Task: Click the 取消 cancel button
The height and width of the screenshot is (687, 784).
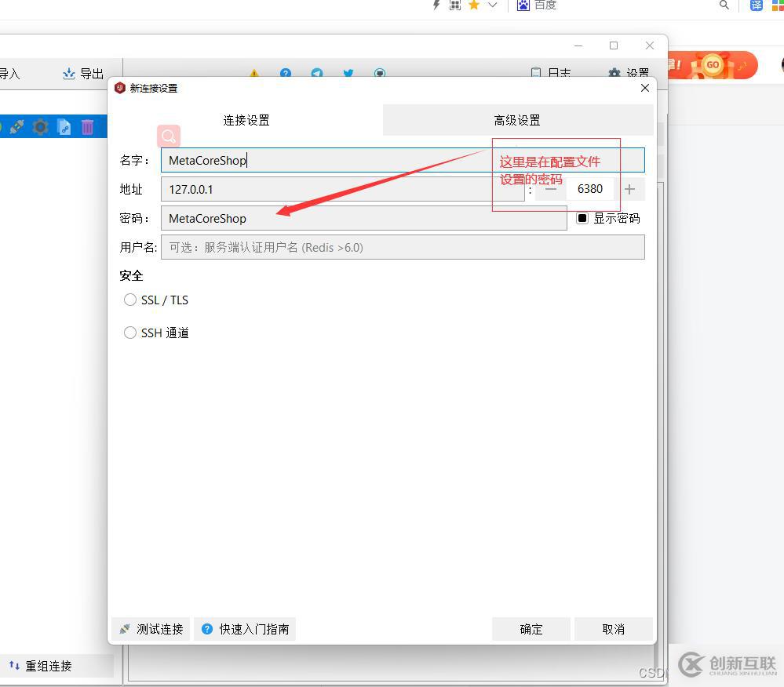Action: click(x=614, y=629)
